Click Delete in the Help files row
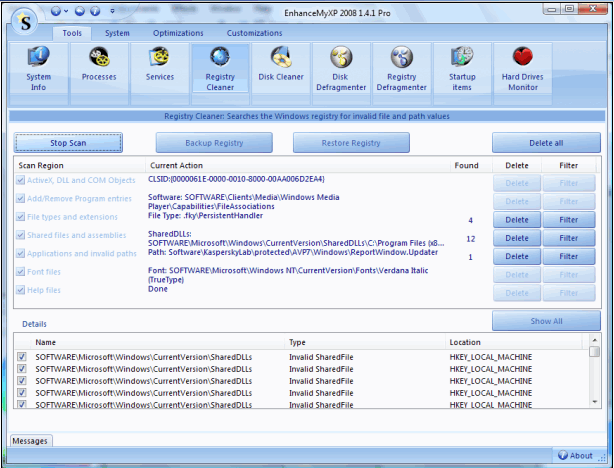This screenshot has width=614, height=468. (517, 293)
